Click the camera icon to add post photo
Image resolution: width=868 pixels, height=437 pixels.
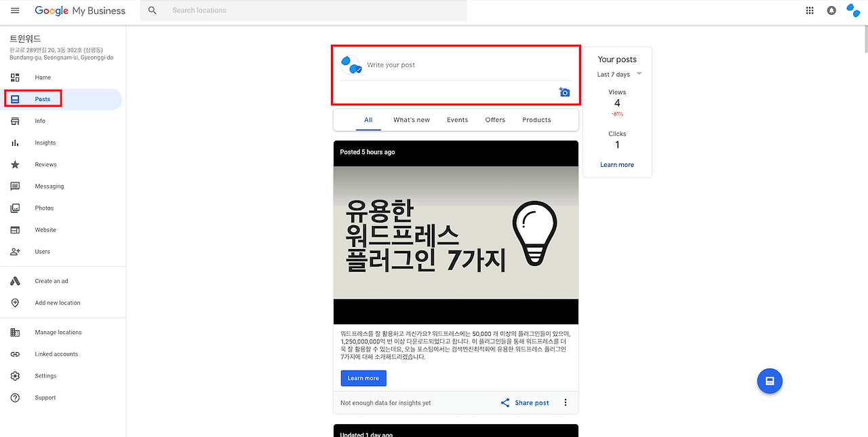point(564,92)
